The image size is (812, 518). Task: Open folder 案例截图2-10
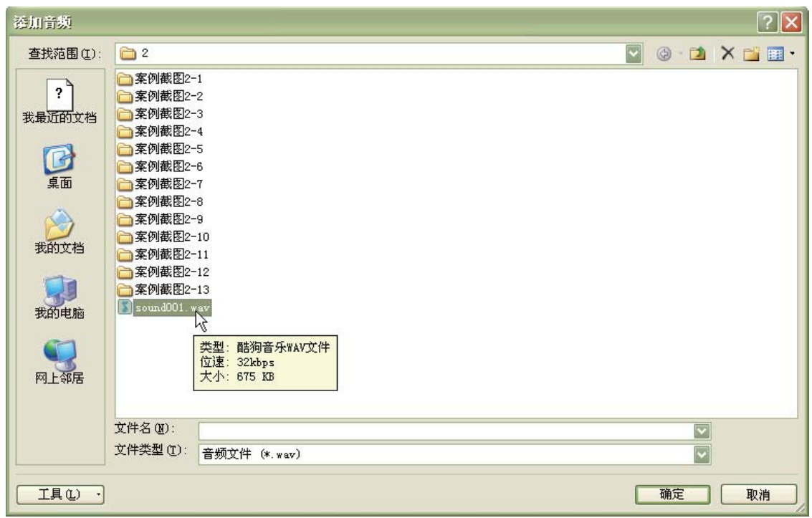pyautogui.click(x=163, y=237)
